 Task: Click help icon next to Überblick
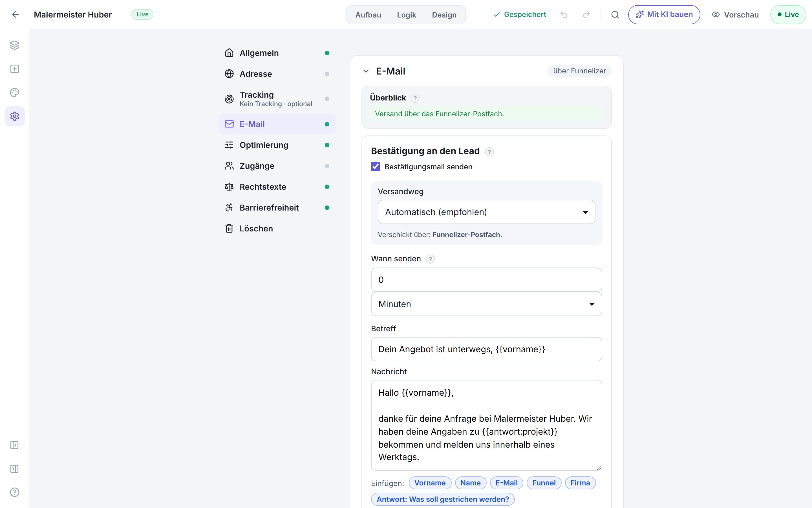[x=415, y=98]
